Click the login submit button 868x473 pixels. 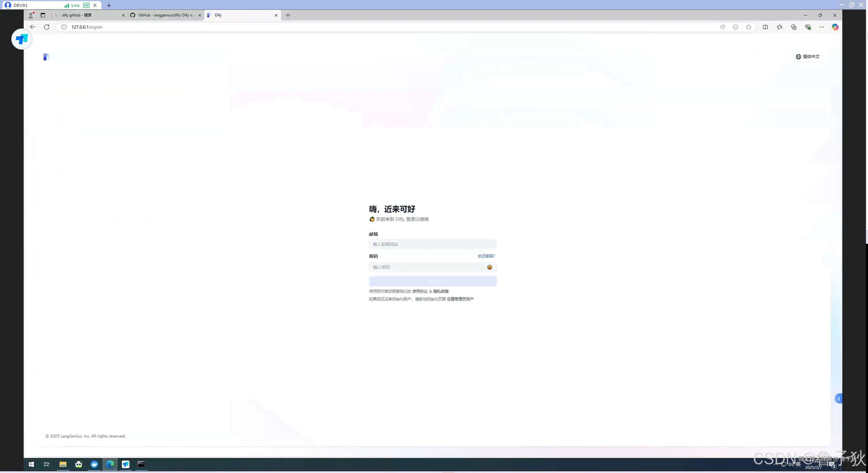[433, 281]
